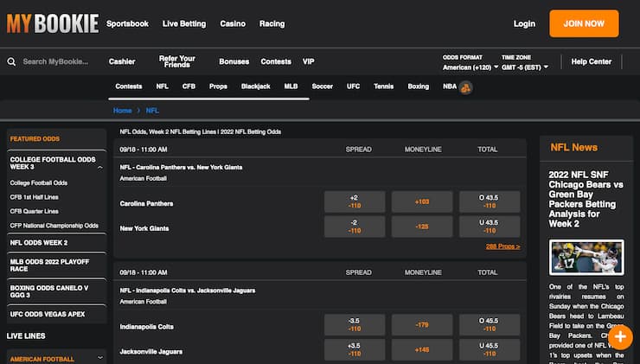Image resolution: width=640 pixels, height=364 pixels.
Task: Click the MyBookie logo
Action: coord(53,23)
